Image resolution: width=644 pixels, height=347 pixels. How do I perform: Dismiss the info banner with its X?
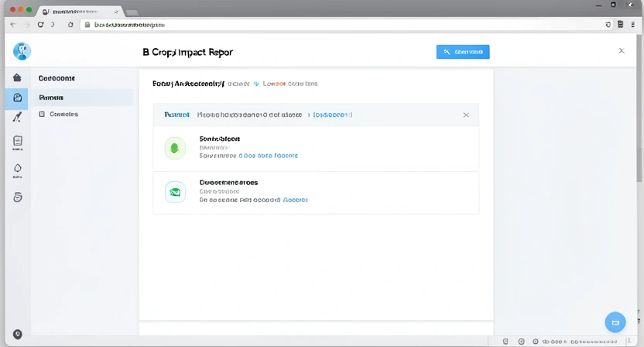pos(466,115)
